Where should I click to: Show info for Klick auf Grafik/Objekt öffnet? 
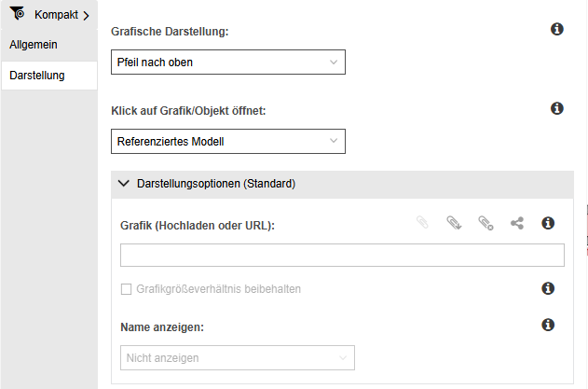coord(557,108)
